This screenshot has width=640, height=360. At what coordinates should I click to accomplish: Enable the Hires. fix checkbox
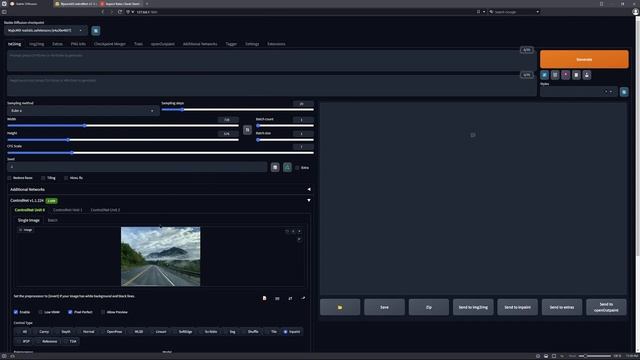[66, 178]
